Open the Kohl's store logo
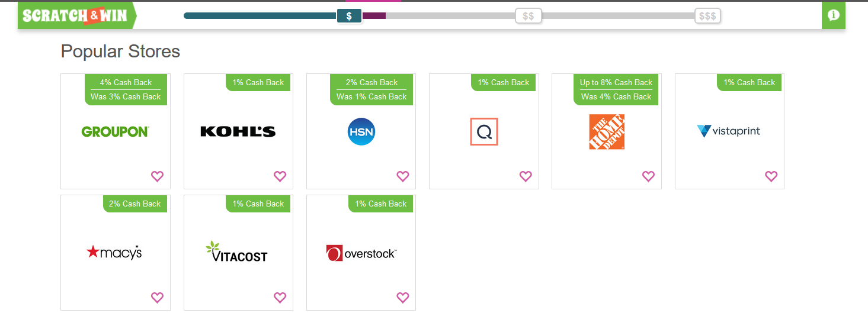 (x=238, y=131)
